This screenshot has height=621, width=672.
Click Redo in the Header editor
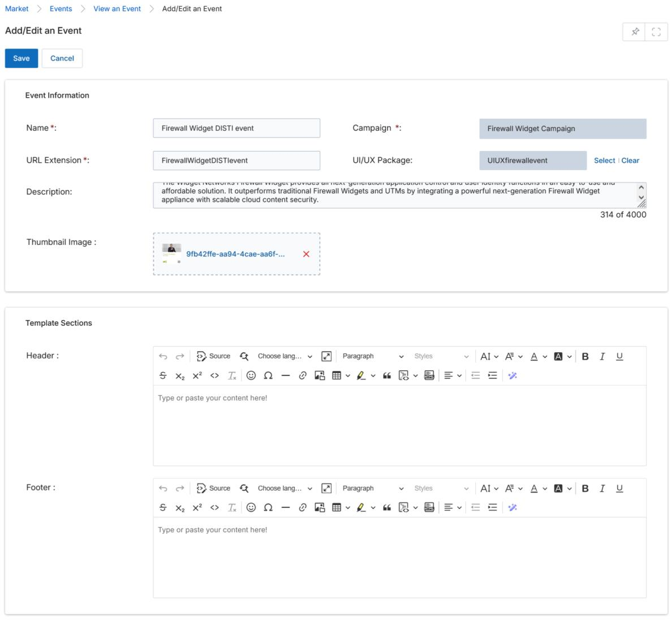[180, 356]
